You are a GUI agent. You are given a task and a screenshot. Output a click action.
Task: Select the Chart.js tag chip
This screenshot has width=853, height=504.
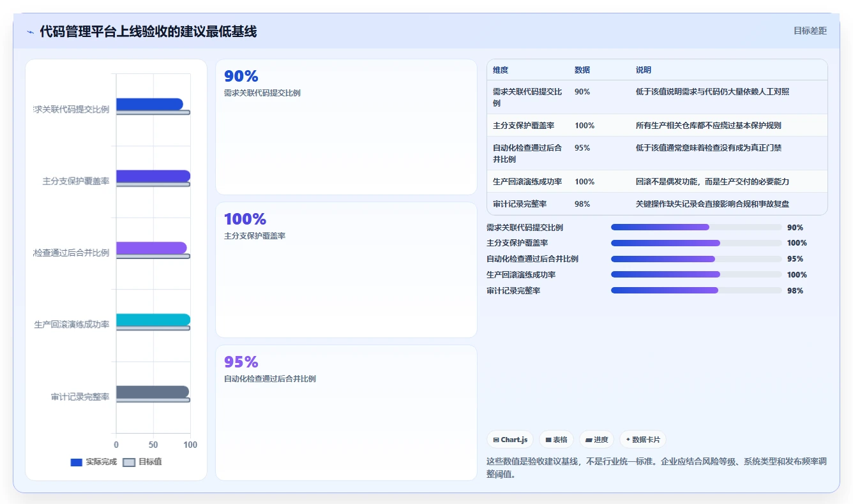[510, 440]
